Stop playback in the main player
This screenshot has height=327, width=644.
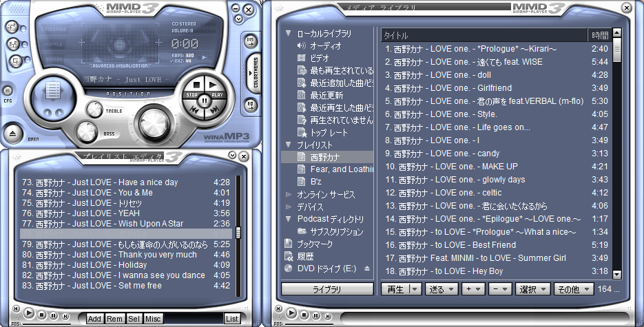coord(196,85)
